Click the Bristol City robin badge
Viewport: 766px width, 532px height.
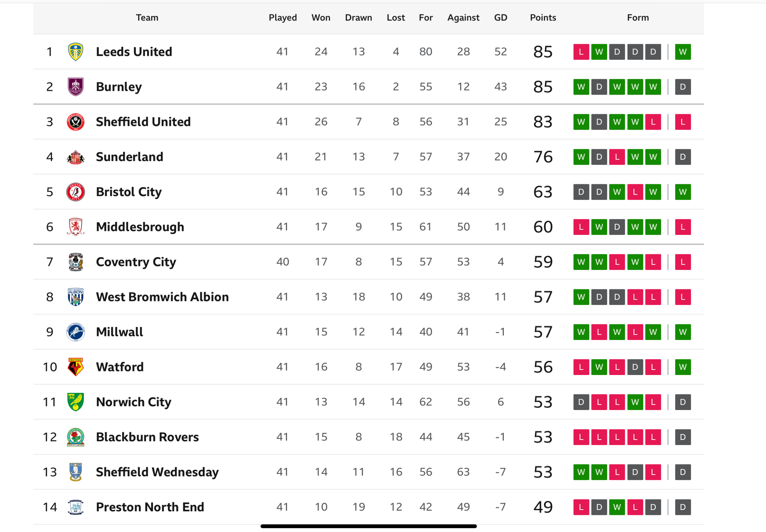tap(75, 192)
